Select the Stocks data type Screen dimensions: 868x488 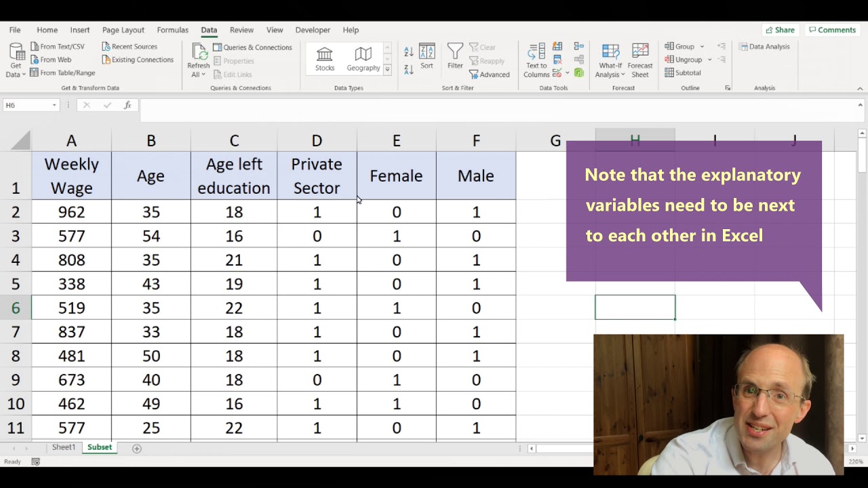(x=325, y=59)
